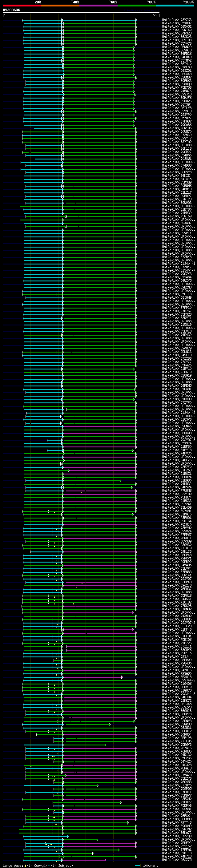Select label UniRef100_C5WN29

(x=177, y=47)
